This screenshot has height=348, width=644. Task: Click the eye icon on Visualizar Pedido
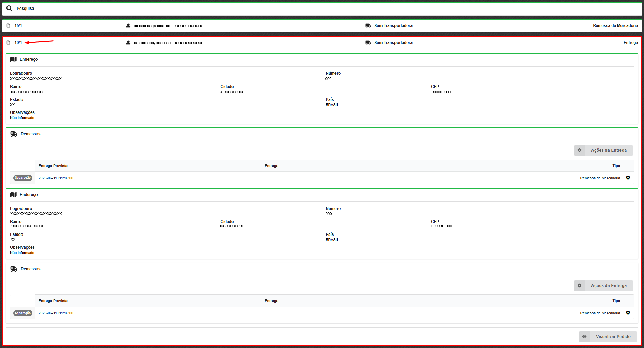point(584,337)
